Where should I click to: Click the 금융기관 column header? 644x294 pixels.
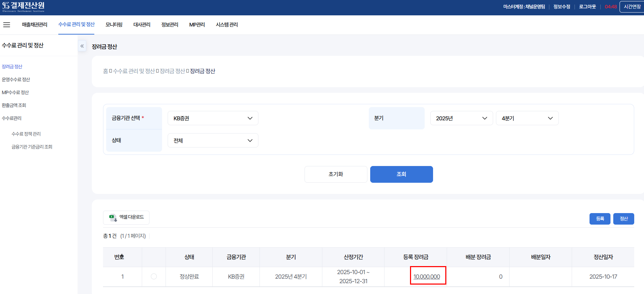click(x=236, y=257)
